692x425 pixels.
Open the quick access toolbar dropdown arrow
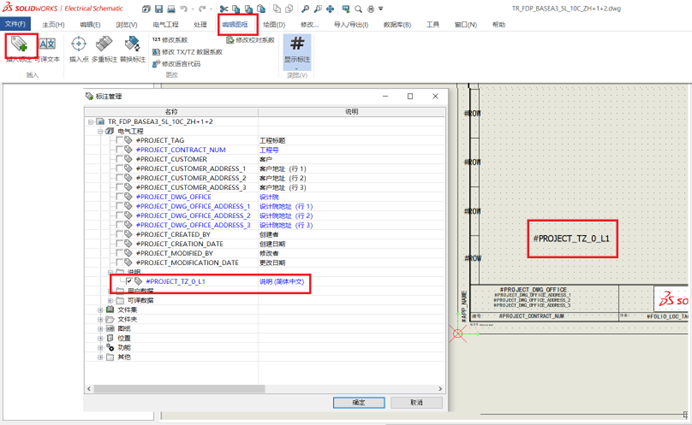(x=381, y=9)
